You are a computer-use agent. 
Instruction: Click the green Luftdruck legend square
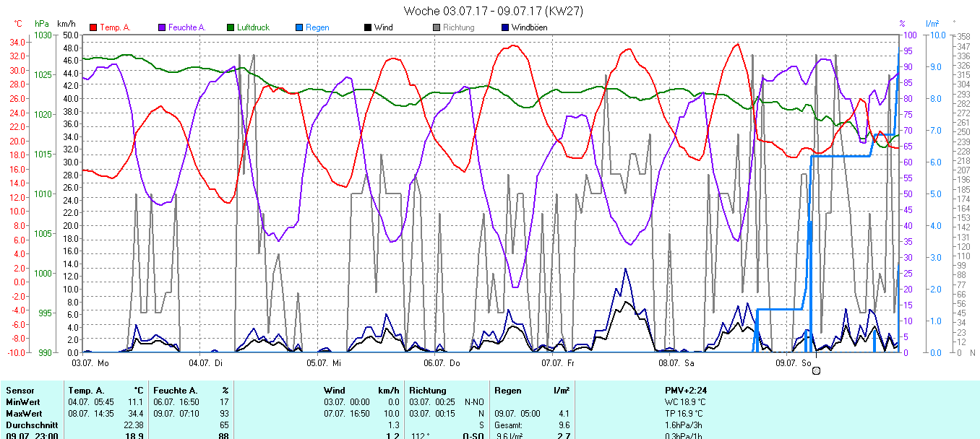click(x=231, y=27)
